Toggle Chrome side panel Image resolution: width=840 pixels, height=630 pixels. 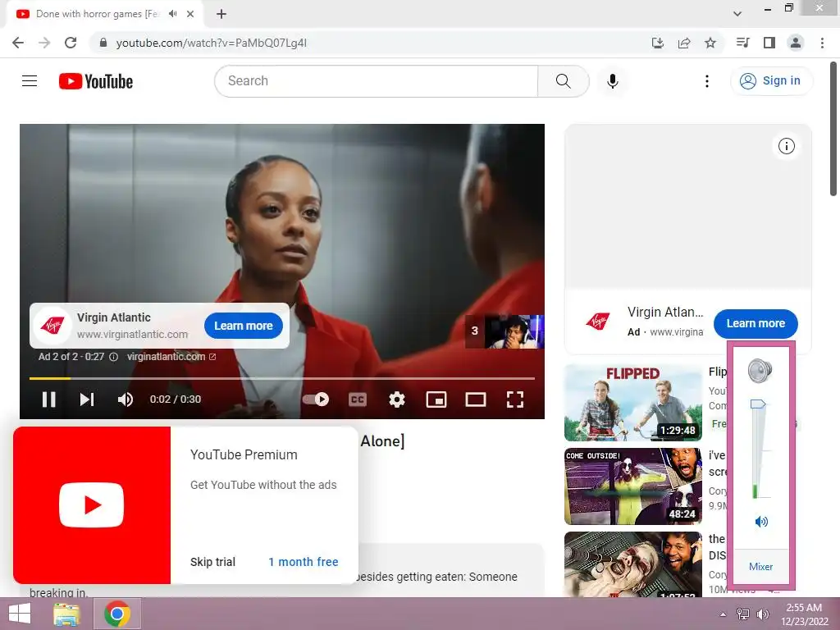click(769, 43)
